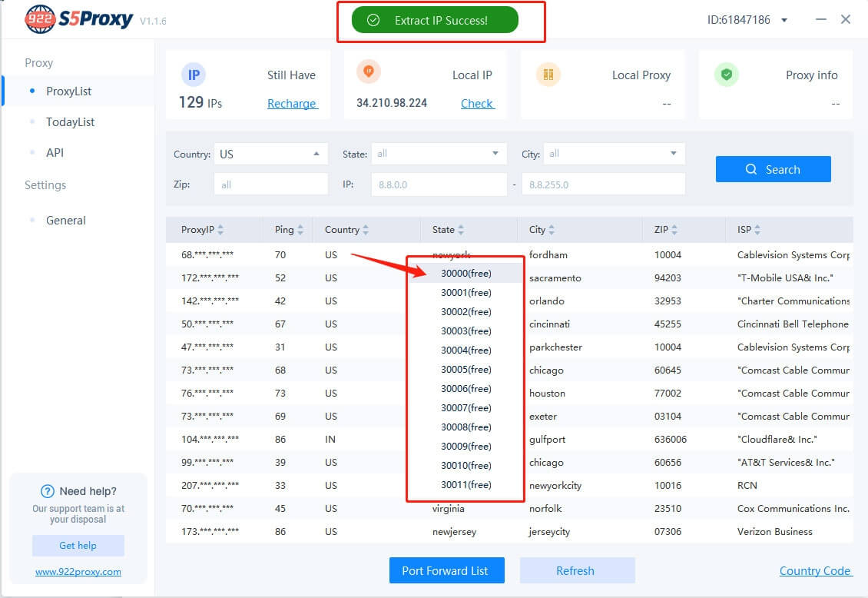The height and width of the screenshot is (598, 868).
Task: Open the account ID dropdown arrow
Action: coord(784,20)
